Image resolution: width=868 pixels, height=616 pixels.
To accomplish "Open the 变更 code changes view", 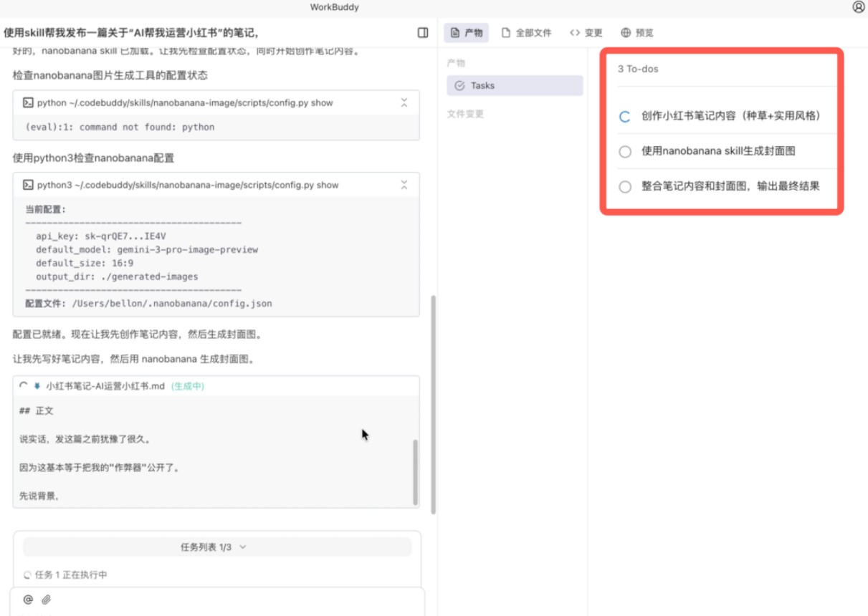I will coord(586,32).
